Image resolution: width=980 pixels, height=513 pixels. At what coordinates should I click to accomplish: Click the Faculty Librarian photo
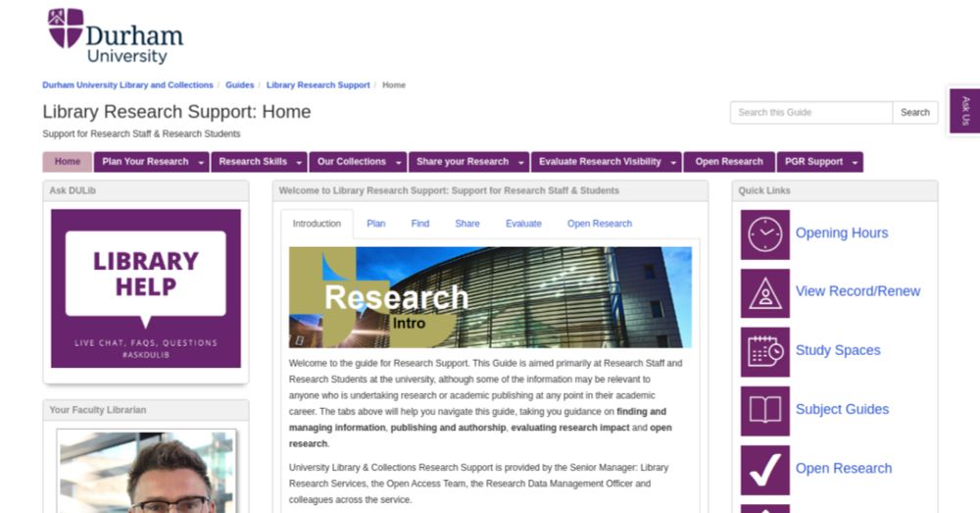point(146,471)
